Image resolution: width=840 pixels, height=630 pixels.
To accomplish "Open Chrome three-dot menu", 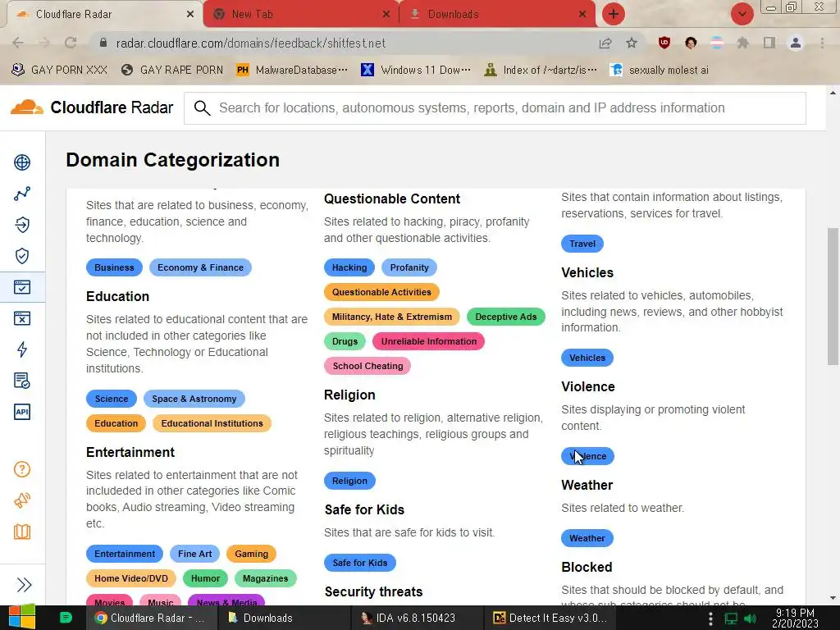I will [822, 43].
